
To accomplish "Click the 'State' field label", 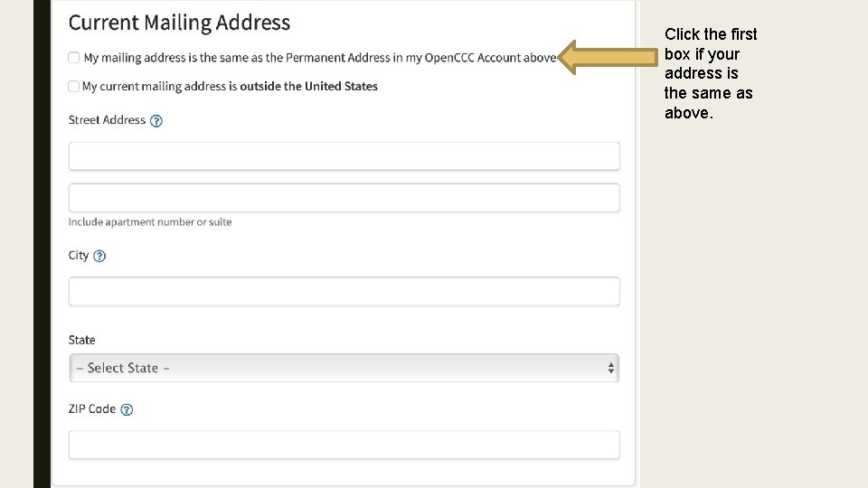I will [82, 341].
